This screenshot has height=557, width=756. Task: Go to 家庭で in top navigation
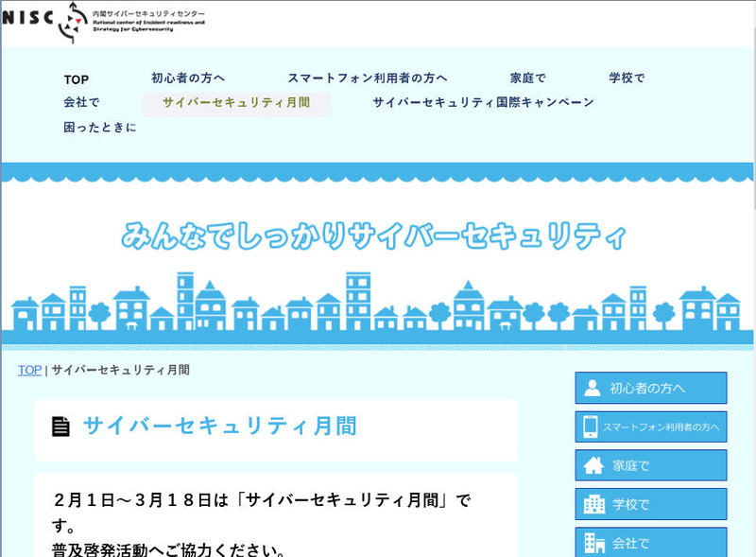(x=527, y=78)
